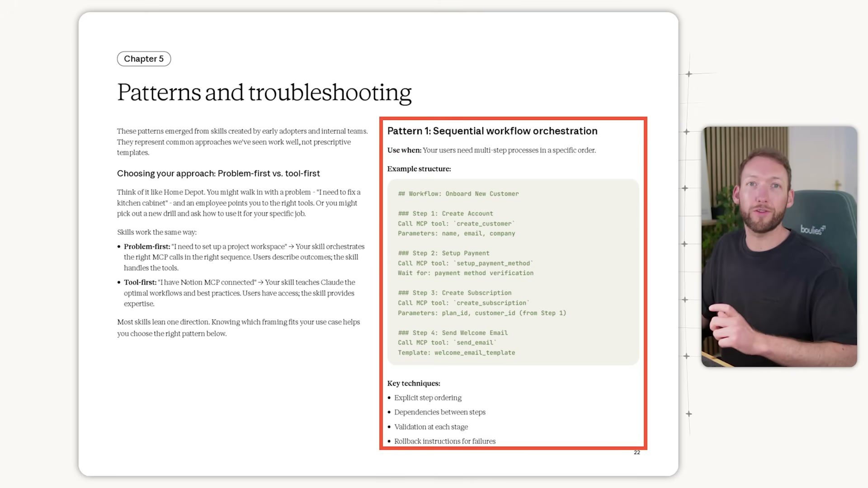This screenshot has height=488, width=868.
Task: Click '## Workflow: Onboard New Customer' code line
Action: point(458,194)
